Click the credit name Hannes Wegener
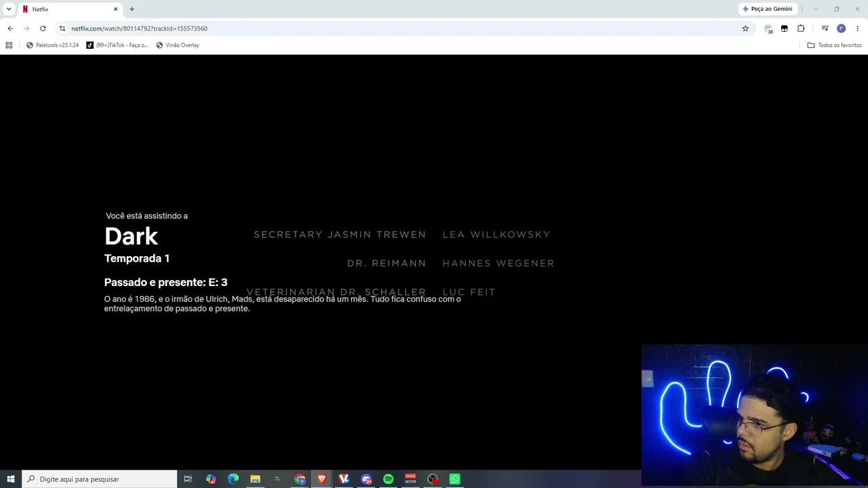This screenshot has width=868, height=488. [498, 263]
